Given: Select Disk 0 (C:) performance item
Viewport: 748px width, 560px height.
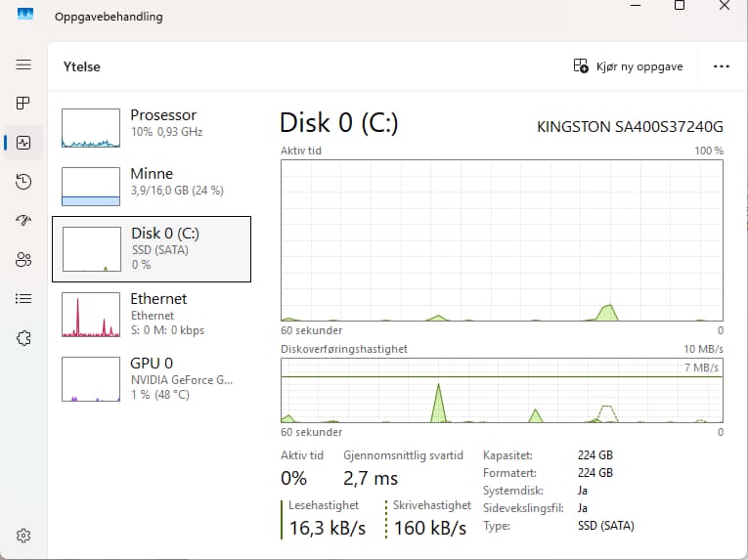Looking at the screenshot, I should (152, 249).
